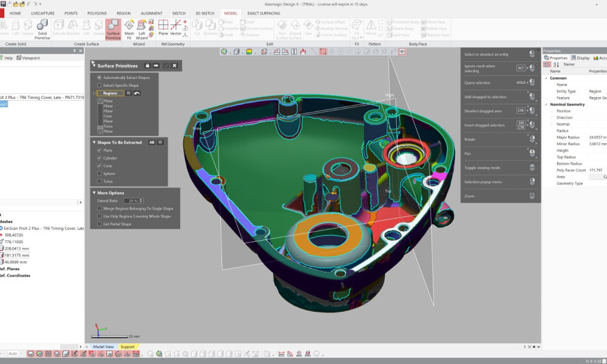This screenshot has width=607, height=364.
Task: Click the Mirror tool in Pattern group
Action: [371, 28]
